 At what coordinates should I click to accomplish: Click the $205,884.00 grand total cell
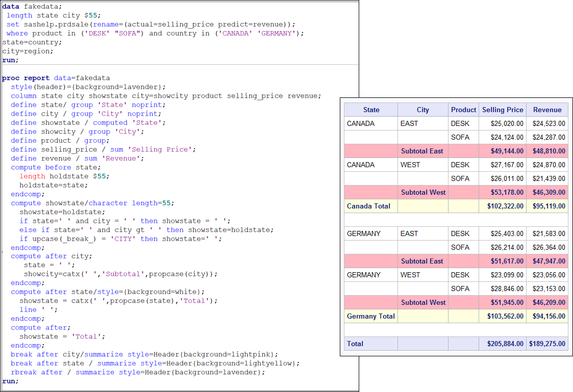pos(503,344)
